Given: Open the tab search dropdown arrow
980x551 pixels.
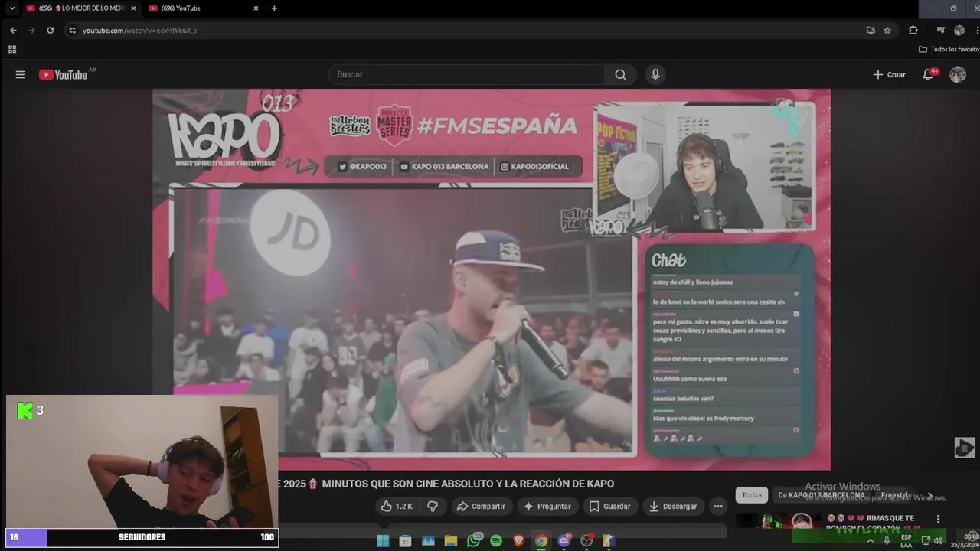Looking at the screenshot, I should coord(11,8).
